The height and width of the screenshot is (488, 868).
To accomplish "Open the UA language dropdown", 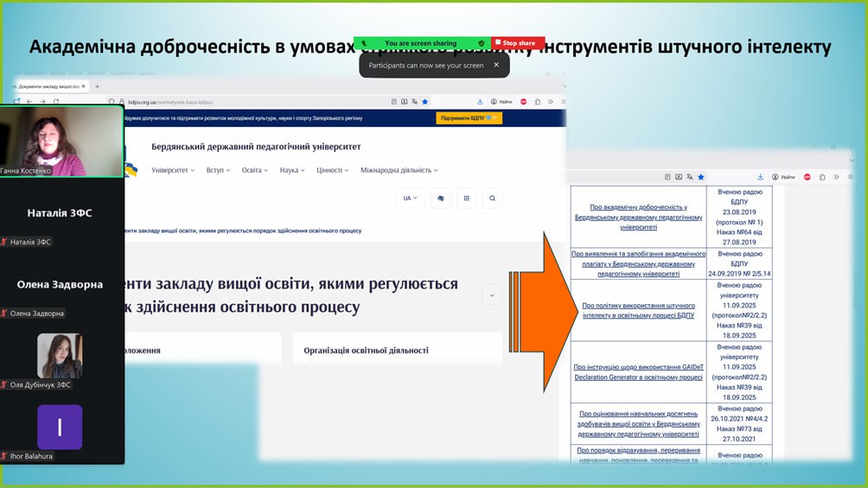I will (x=410, y=199).
